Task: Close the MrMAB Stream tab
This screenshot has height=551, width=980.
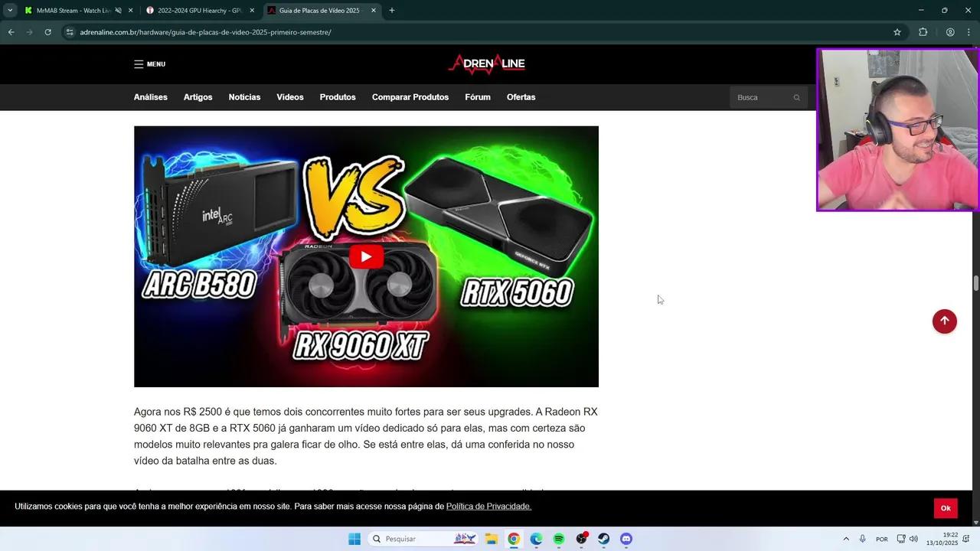Action: (131, 11)
